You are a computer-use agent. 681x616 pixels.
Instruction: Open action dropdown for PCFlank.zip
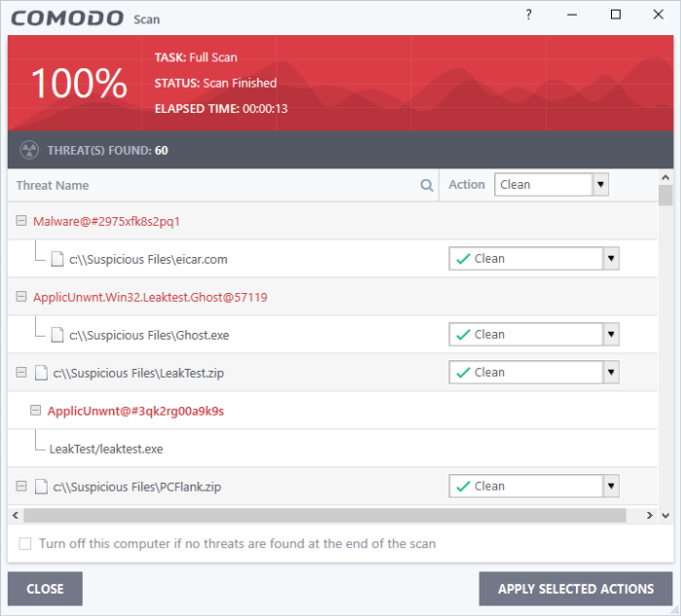[x=611, y=487]
